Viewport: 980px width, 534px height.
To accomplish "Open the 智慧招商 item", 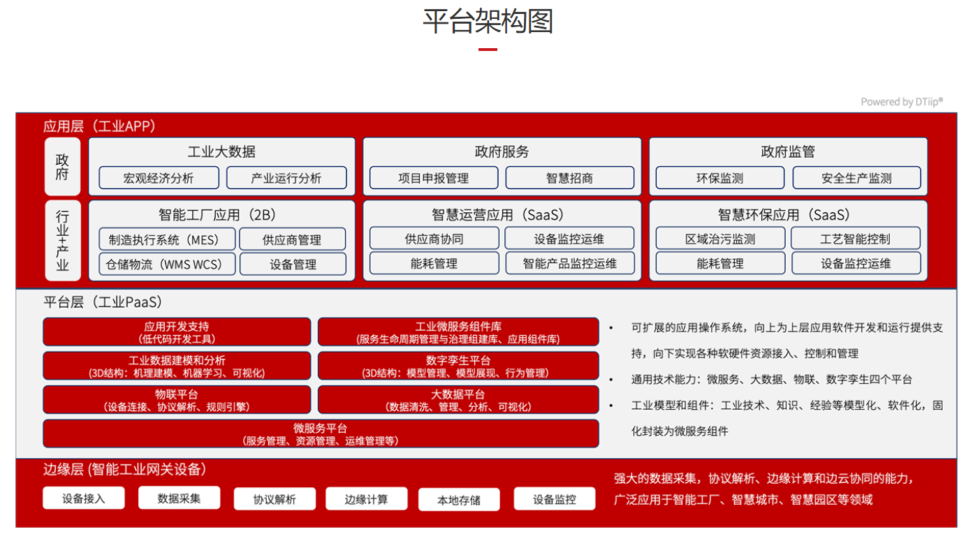I will tap(569, 178).
